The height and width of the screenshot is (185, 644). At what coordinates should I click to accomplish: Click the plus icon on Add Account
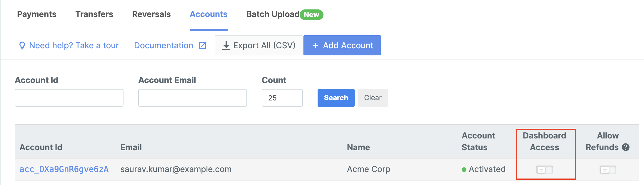click(x=316, y=45)
